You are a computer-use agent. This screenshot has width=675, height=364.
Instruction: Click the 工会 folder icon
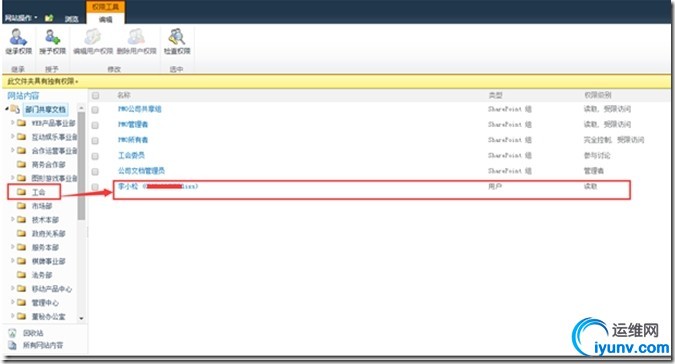(22, 192)
